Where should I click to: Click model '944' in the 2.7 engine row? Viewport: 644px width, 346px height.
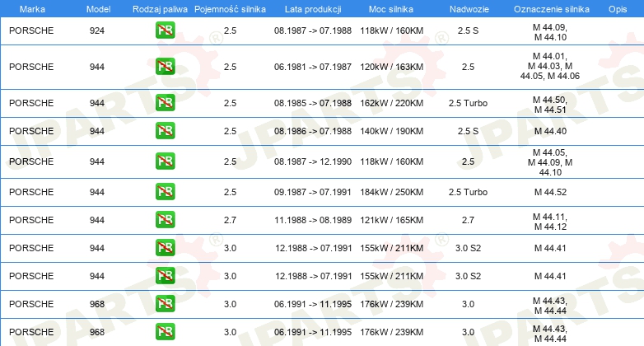tap(97, 220)
